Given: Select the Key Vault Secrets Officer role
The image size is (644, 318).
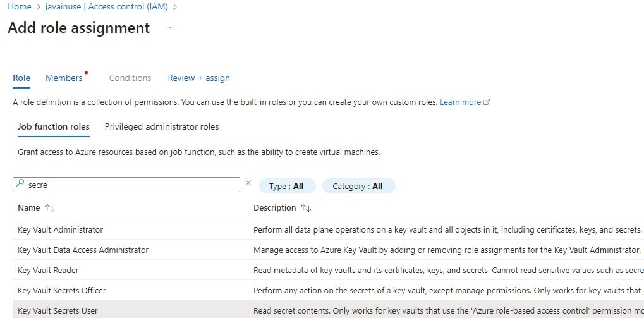Looking at the screenshot, I should pyautogui.click(x=61, y=290).
